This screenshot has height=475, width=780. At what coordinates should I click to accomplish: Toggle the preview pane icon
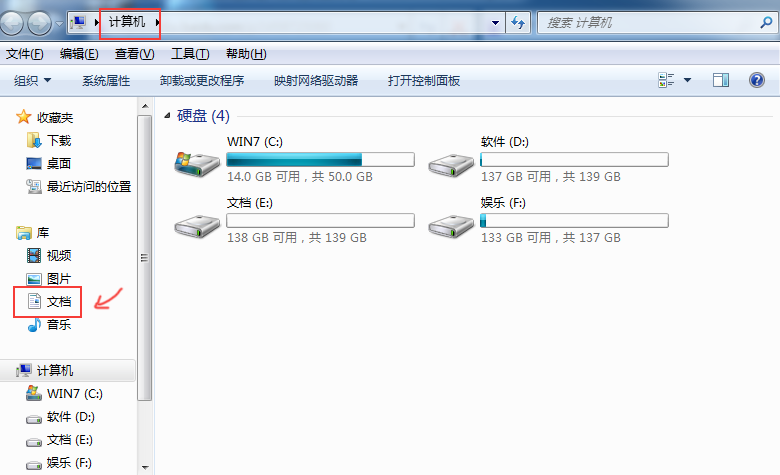tap(721, 80)
